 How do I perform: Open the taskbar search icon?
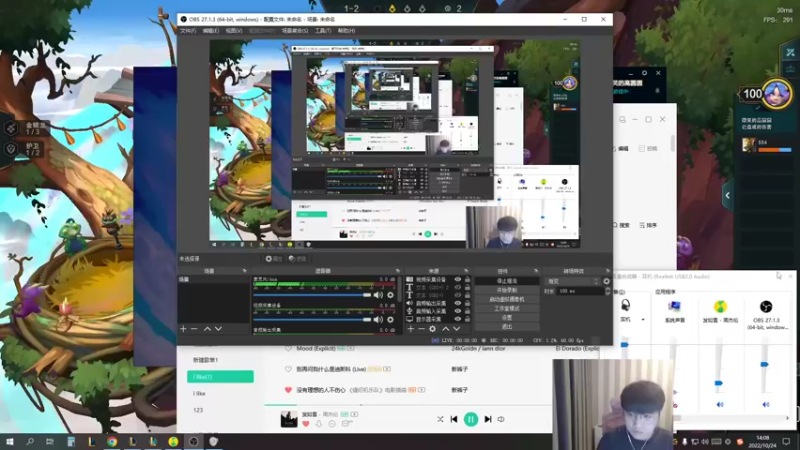(30, 442)
